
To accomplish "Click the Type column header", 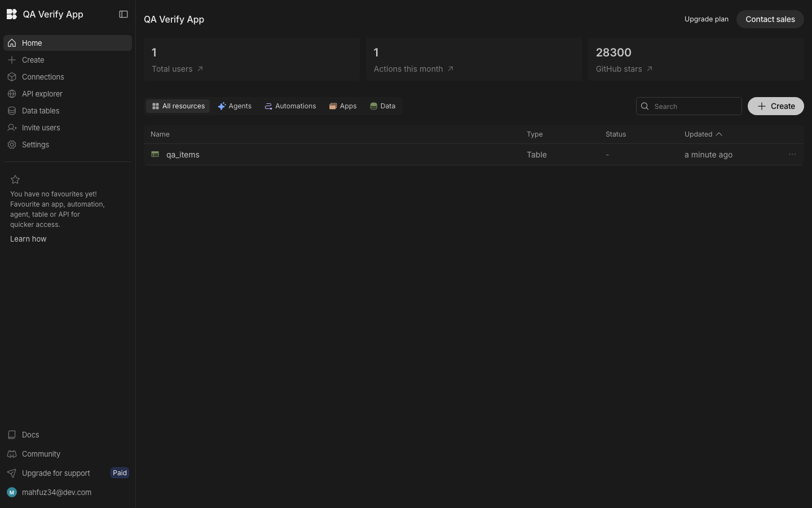I will (x=535, y=134).
